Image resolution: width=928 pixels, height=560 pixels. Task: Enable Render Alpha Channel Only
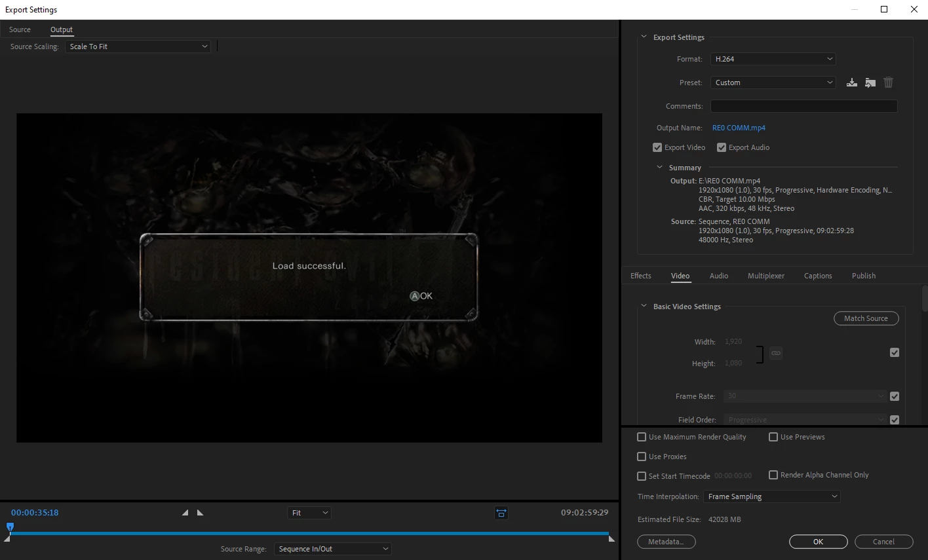pyautogui.click(x=773, y=475)
